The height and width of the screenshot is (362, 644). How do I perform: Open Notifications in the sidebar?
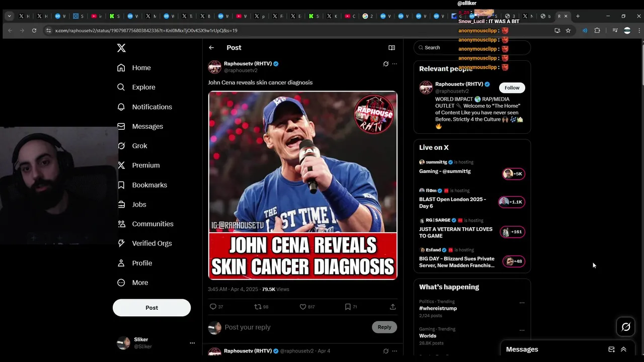[x=144, y=107]
